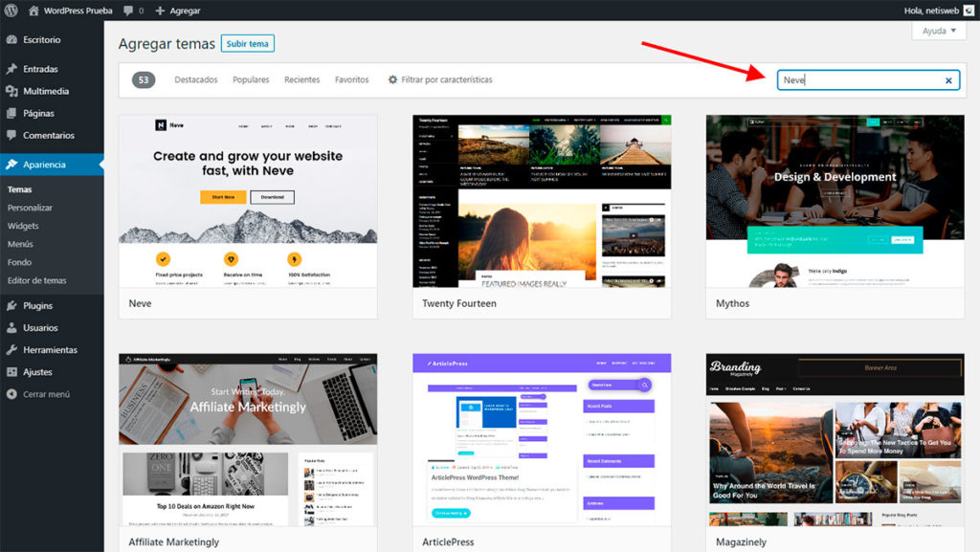Viewport: 980px width, 552px height.
Task: Open the comments bubble icon in admin bar
Action: 128,11
